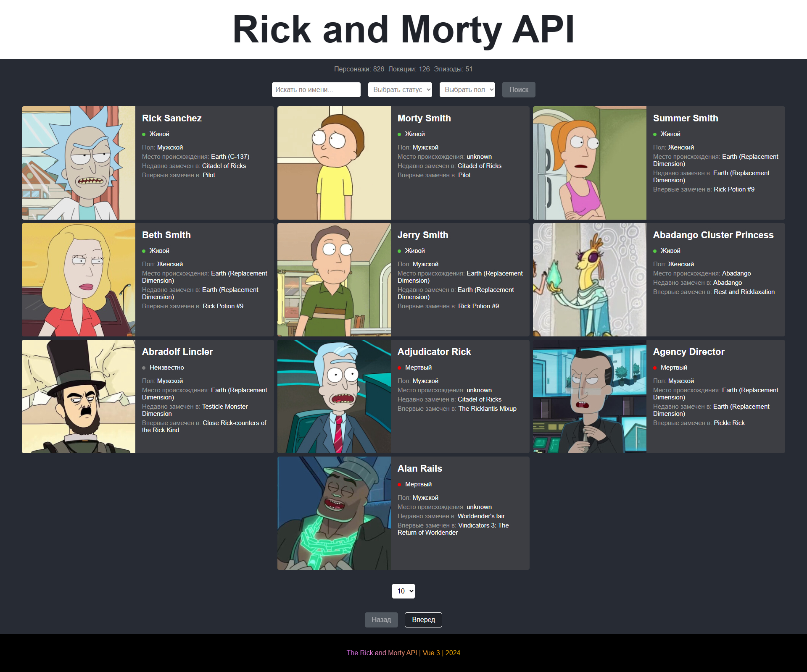The image size is (807, 672).
Task: Click the Эпизоды: 51 counter text
Action: click(453, 69)
